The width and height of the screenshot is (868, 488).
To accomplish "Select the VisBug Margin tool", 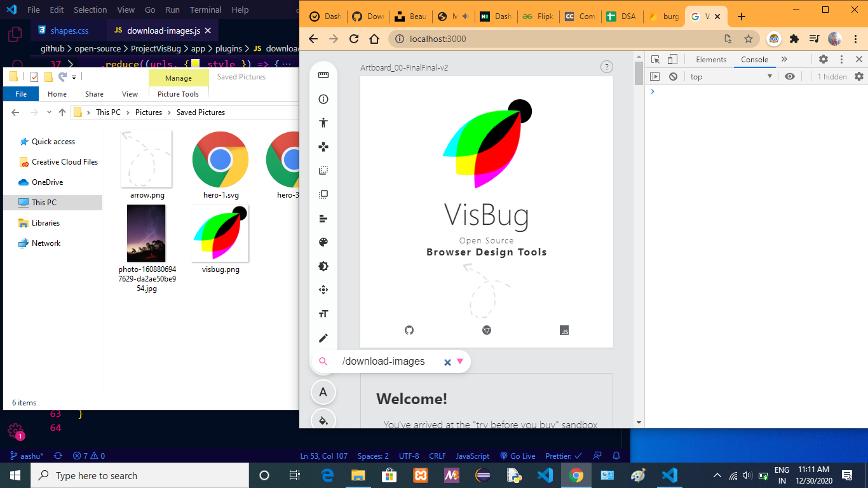I will tap(323, 170).
